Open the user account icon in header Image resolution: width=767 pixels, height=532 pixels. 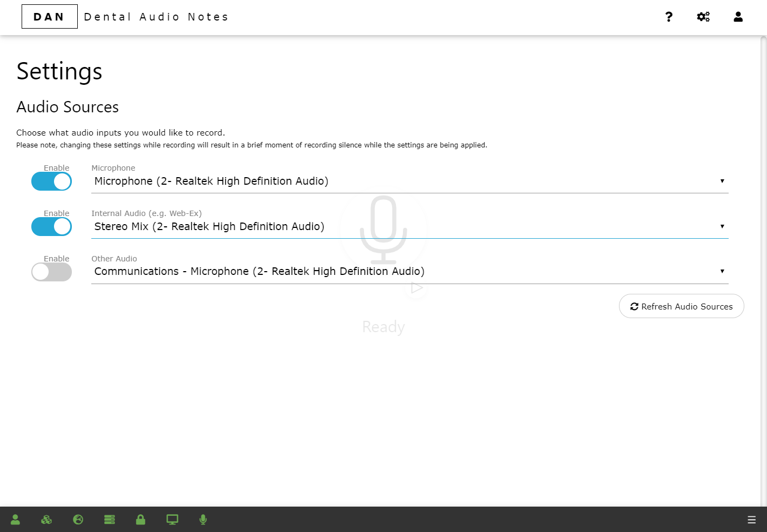coord(738,17)
